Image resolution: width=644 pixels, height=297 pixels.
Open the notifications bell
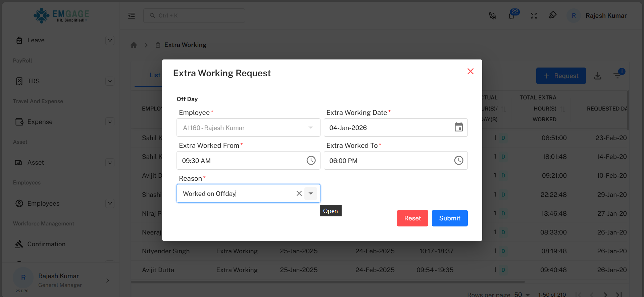click(x=511, y=16)
